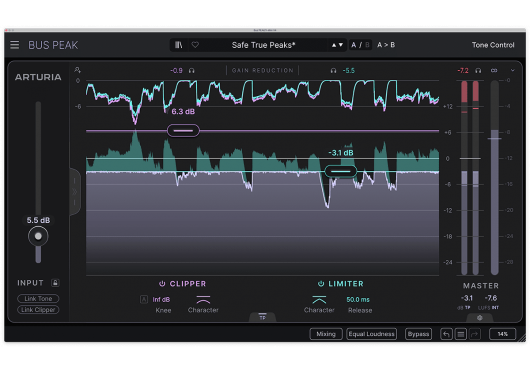Open the Tone Control panel
The width and height of the screenshot is (530, 371).
pyautogui.click(x=493, y=45)
